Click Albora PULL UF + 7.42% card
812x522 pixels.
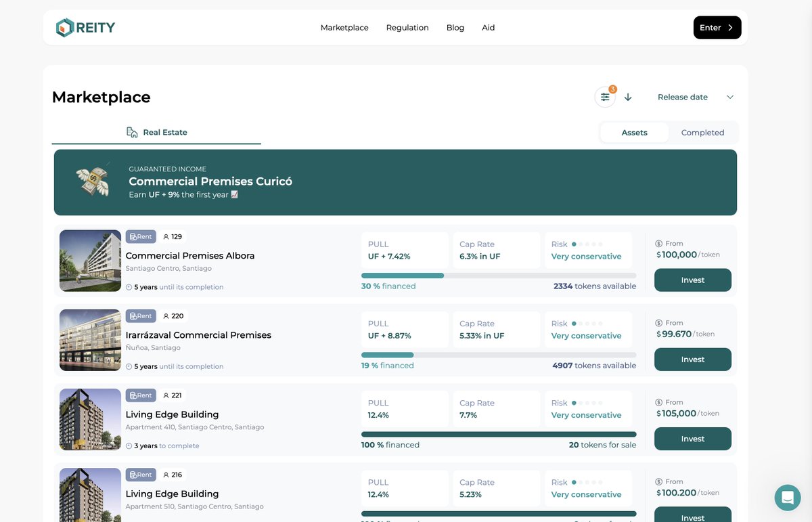pos(405,251)
